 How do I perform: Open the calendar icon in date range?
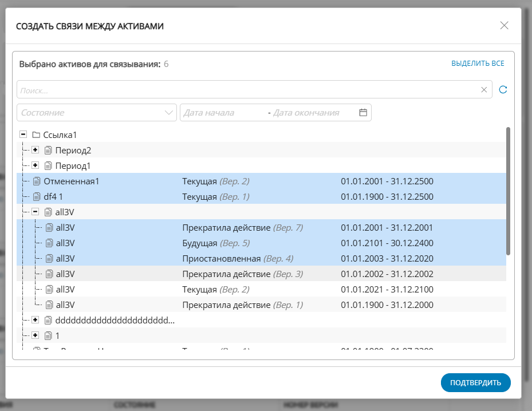tap(362, 113)
